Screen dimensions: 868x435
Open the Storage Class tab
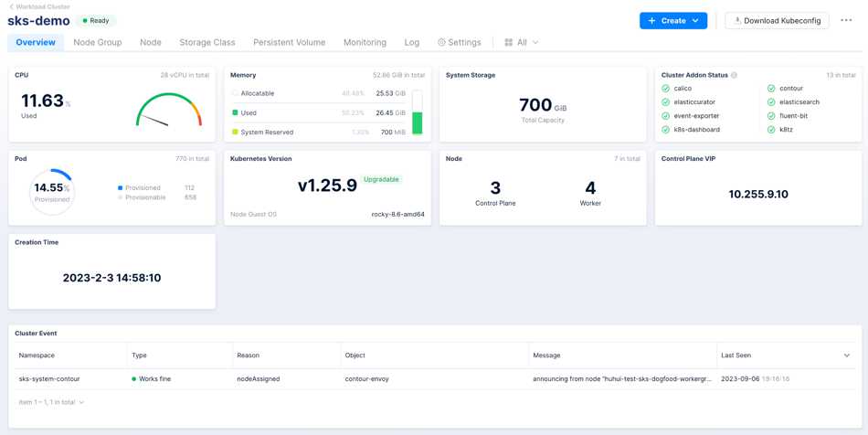pos(207,42)
